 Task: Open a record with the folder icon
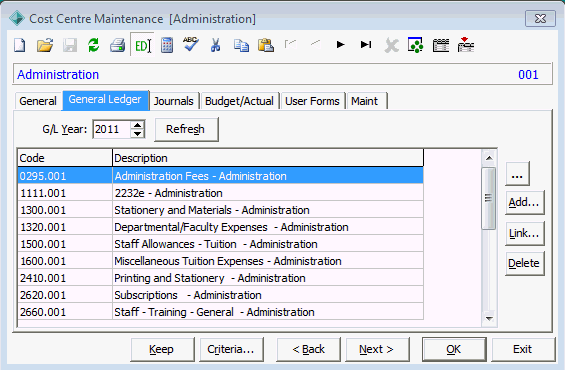[45, 45]
